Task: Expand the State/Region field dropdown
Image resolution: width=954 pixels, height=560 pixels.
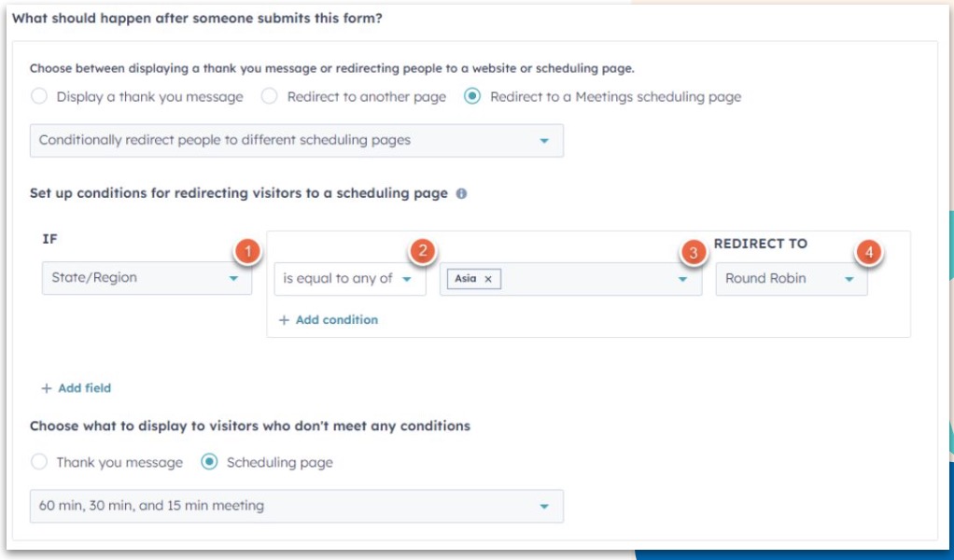Action: click(x=147, y=278)
